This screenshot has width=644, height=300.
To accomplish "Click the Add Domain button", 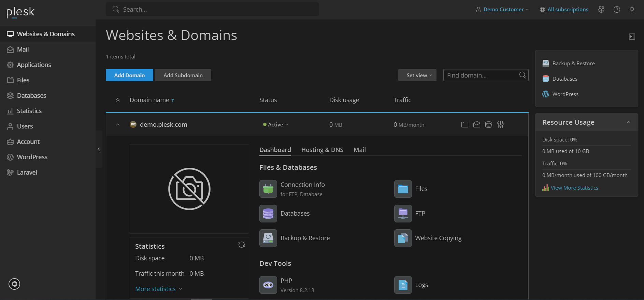I will 129,75.
